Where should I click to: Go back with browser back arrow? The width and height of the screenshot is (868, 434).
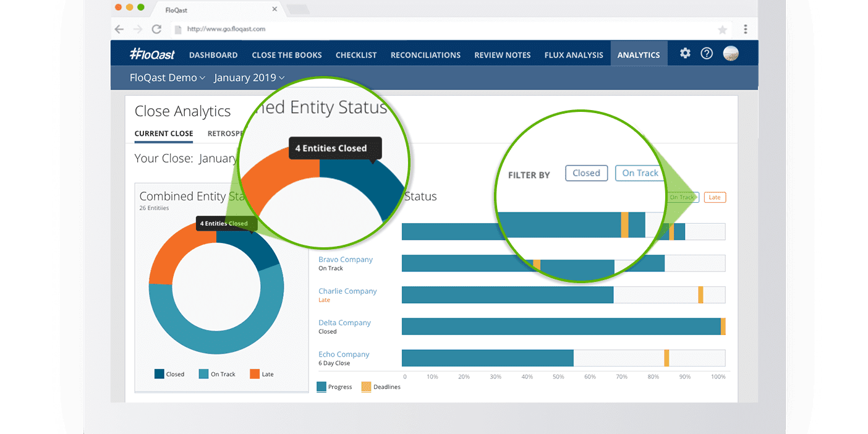pos(119,29)
